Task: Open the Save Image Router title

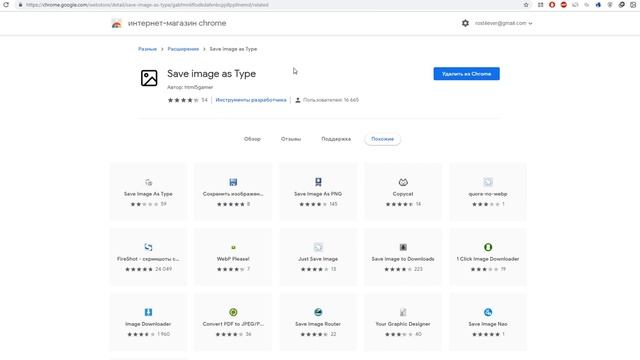Action: [318, 324]
